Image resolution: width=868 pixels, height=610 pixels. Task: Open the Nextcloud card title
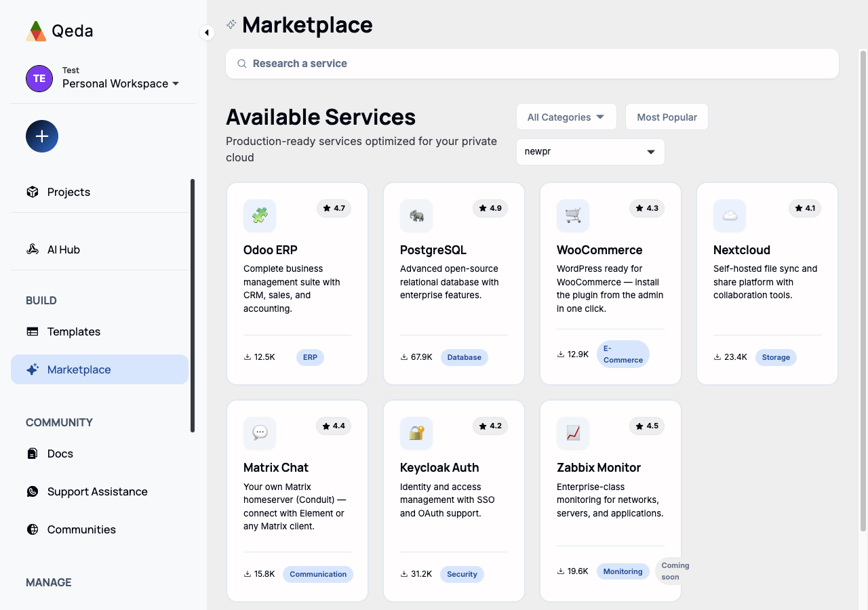tap(742, 249)
